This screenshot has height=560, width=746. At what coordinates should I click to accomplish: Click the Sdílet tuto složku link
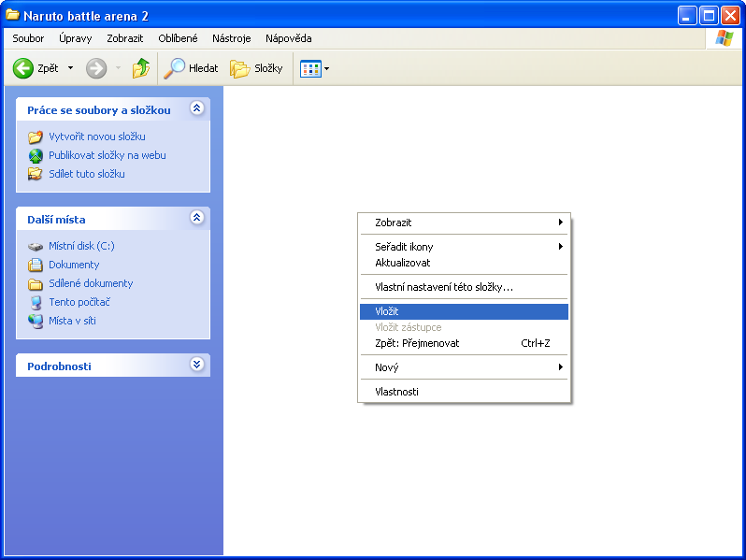tap(87, 174)
